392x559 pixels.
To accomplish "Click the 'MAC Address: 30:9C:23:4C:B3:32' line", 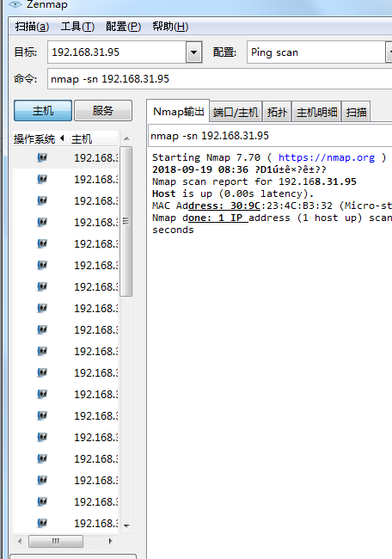I will 242,206.
